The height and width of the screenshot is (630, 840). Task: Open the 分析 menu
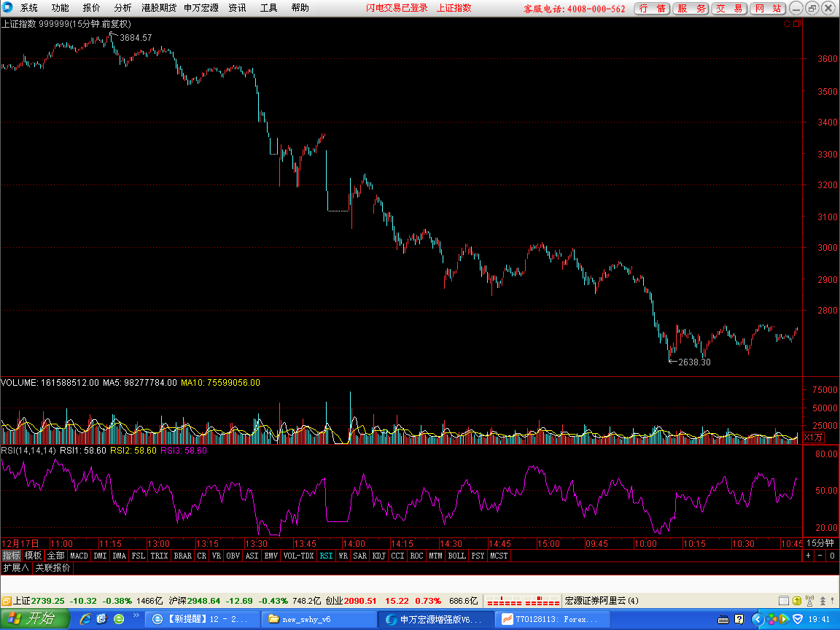pos(122,8)
